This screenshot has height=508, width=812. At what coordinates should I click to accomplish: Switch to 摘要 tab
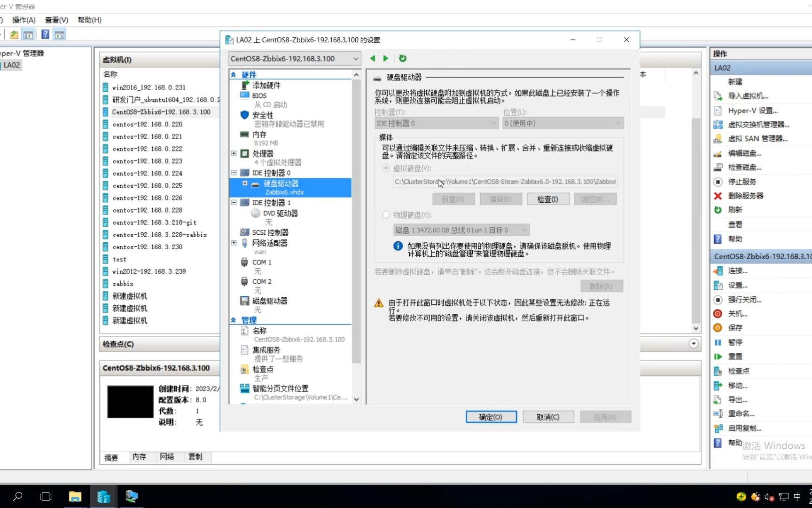click(x=111, y=457)
